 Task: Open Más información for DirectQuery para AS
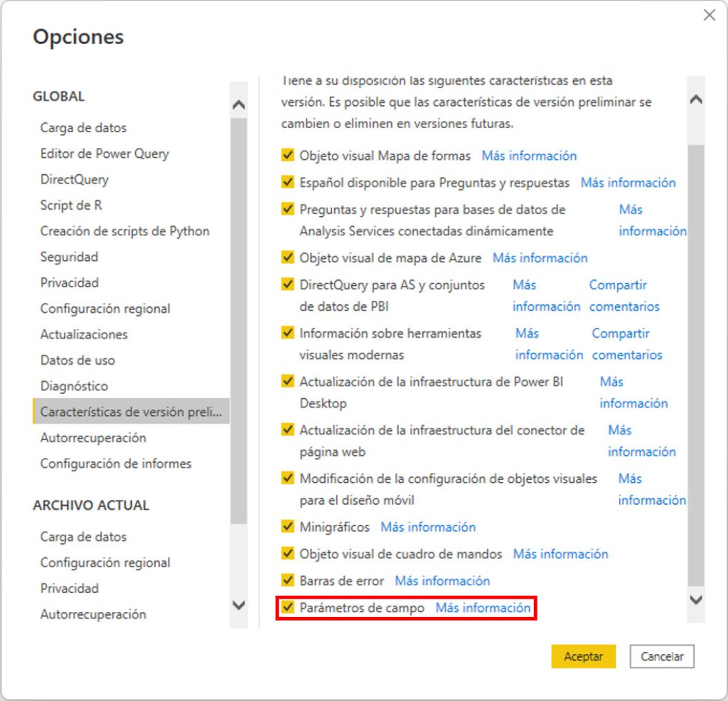click(x=547, y=295)
